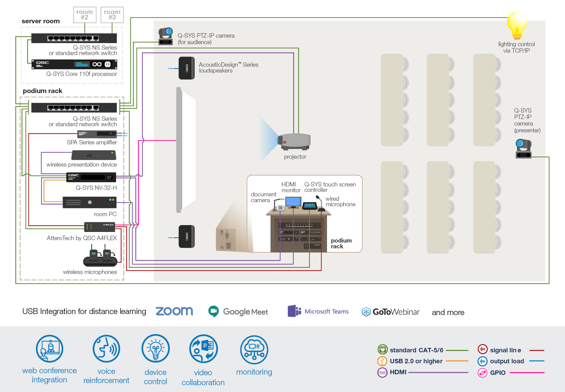Click the lighting control yellow bulb
The height and width of the screenshot is (392, 565).
pyautogui.click(x=517, y=25)
